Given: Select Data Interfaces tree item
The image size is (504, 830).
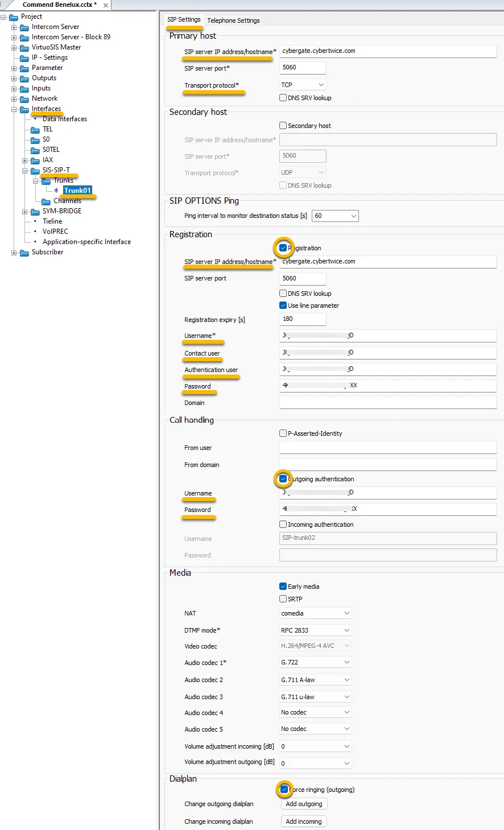Looking at the screenshot, I should point(65,119).
